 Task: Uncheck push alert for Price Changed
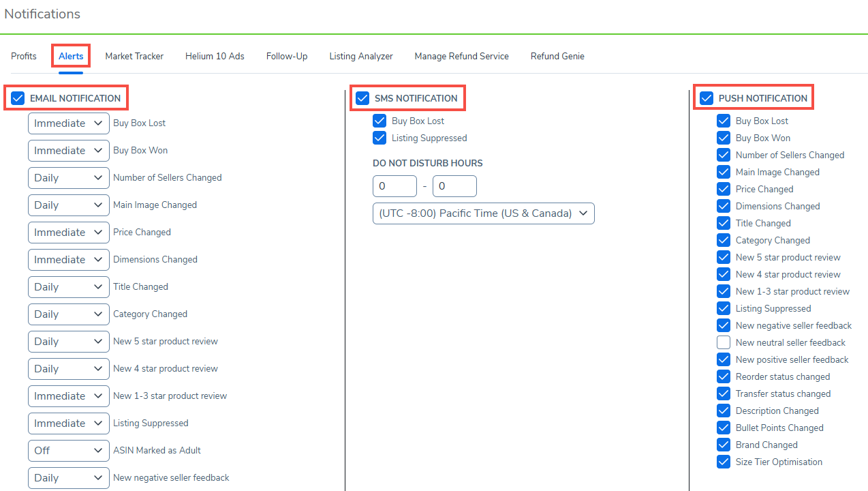[724, 189]
